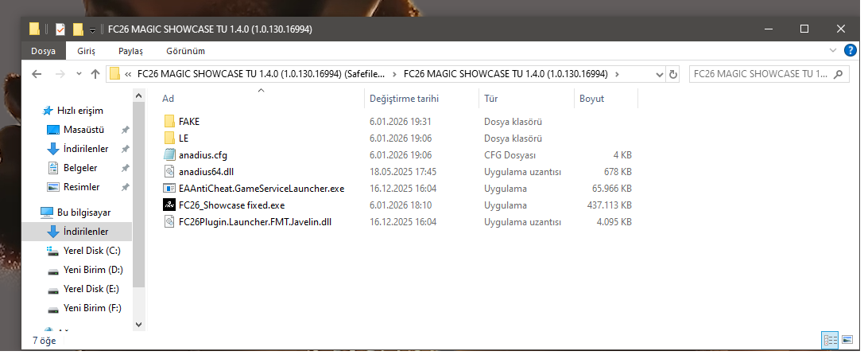This screenshot has height=355, width=868.
Task: Select FC26_Showcase fixed.exe icon
Action: coord(169,205)
